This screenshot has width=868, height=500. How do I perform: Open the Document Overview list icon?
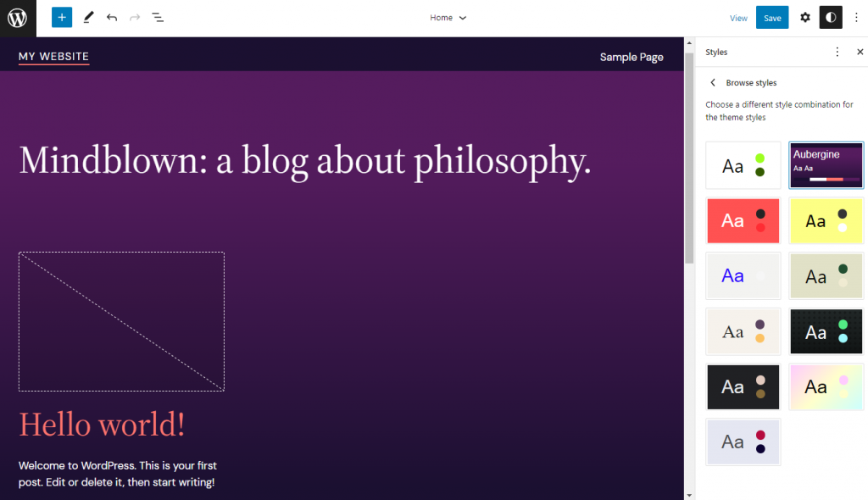158,17
